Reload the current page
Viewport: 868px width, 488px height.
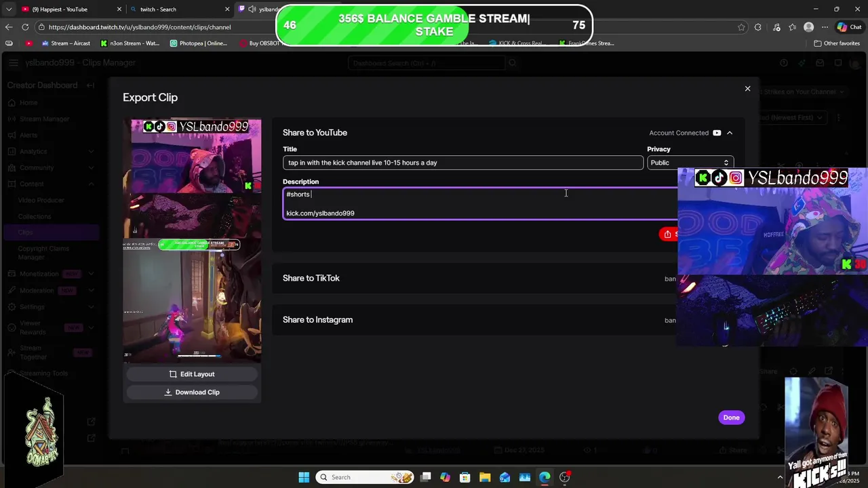25,27
